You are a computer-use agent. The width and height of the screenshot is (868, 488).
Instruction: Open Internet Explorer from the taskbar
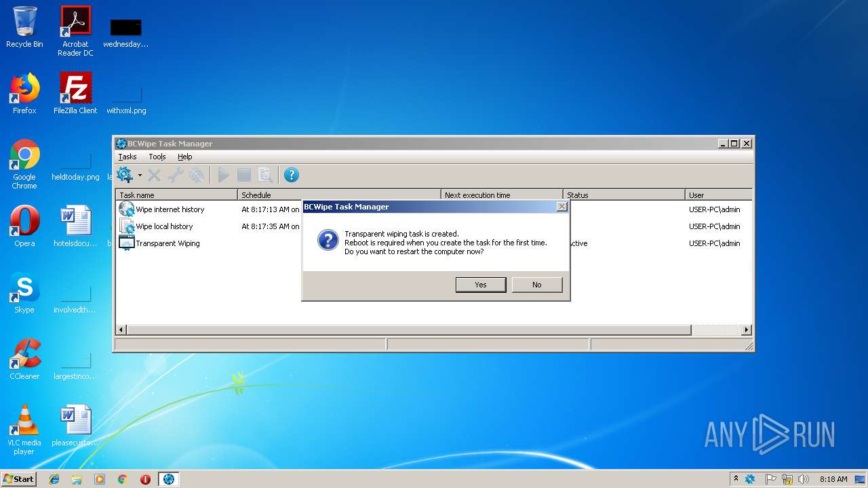(54, 479)
